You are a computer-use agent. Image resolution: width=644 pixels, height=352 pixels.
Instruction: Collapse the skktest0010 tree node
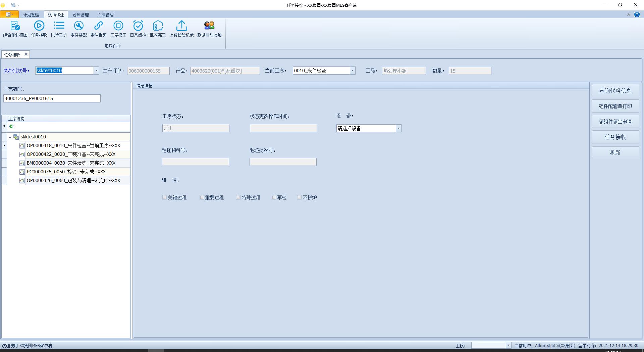pos(10,137)
